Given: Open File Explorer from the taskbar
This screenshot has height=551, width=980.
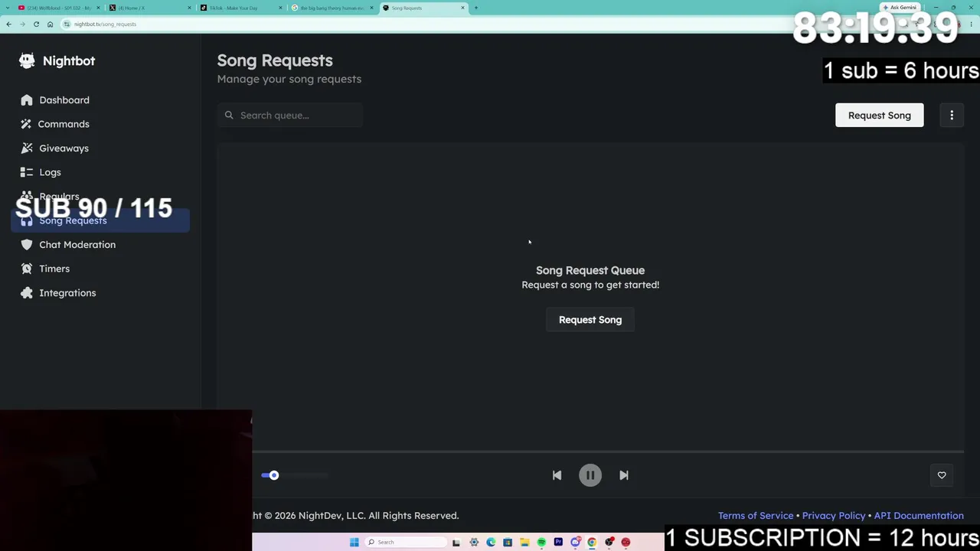Looking at the screenshot, I should point(524,543).
